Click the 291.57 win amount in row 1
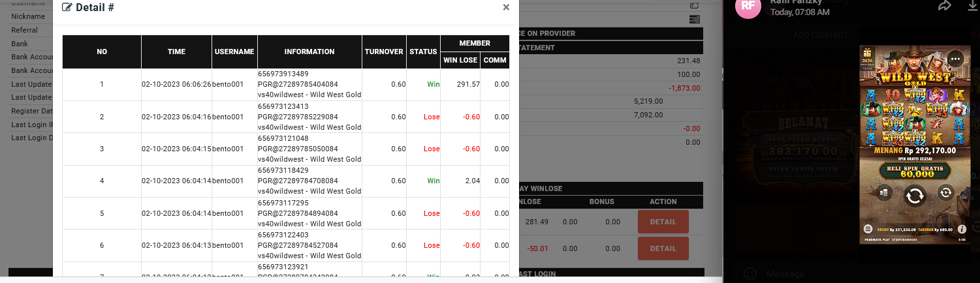This screenshot has width=980, height=283. [468, 85]
